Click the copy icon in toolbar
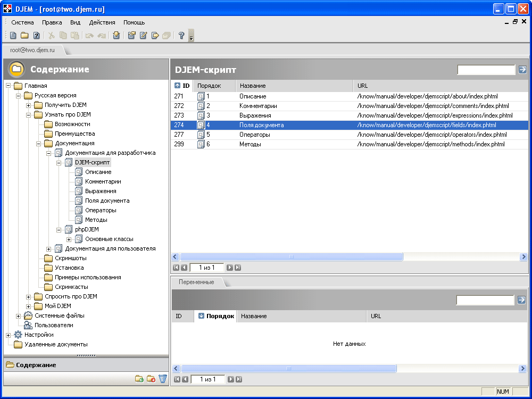 [x=63, y=35]
